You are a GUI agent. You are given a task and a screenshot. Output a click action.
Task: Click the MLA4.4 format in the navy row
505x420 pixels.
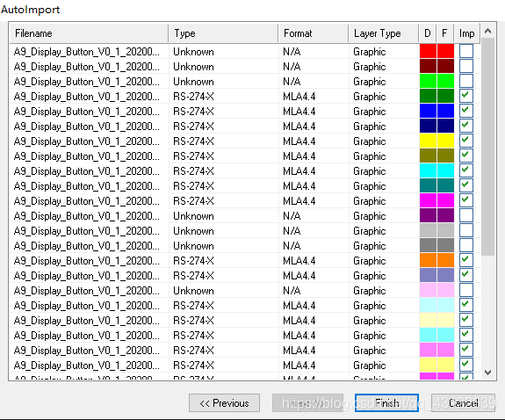pyautogui.click(x=299, y=127)
